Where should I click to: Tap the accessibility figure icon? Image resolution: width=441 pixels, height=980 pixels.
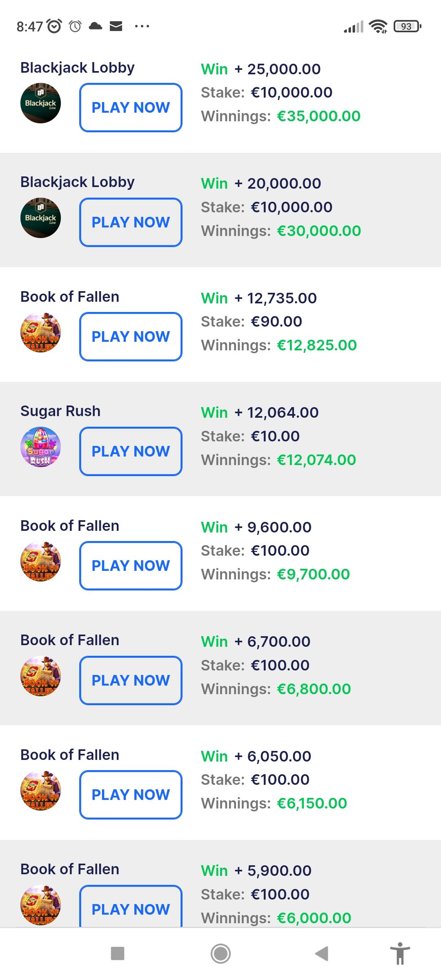(400, 953)
